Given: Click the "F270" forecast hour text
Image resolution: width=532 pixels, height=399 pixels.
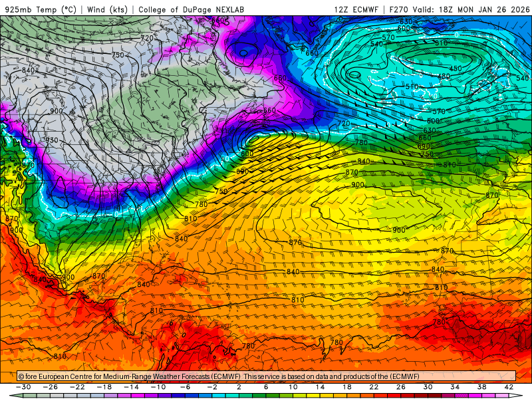Looking at the screenshot, I should (x=398, y=9).
